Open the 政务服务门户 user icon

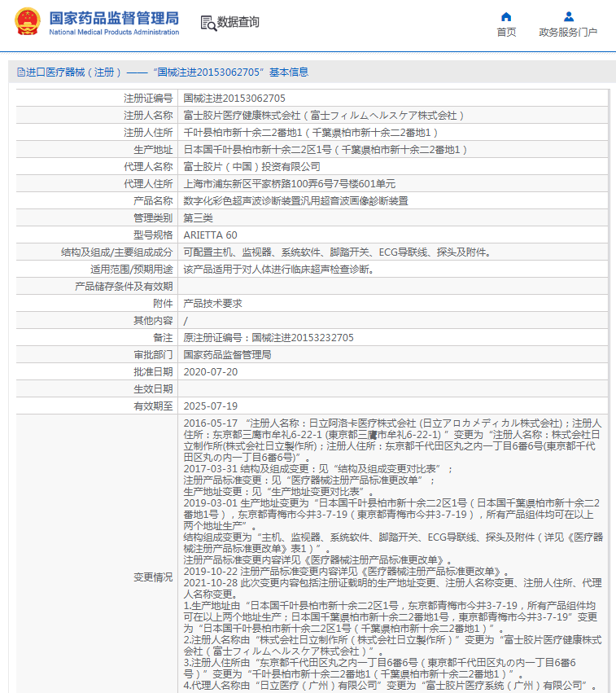[x=569, y=17]
